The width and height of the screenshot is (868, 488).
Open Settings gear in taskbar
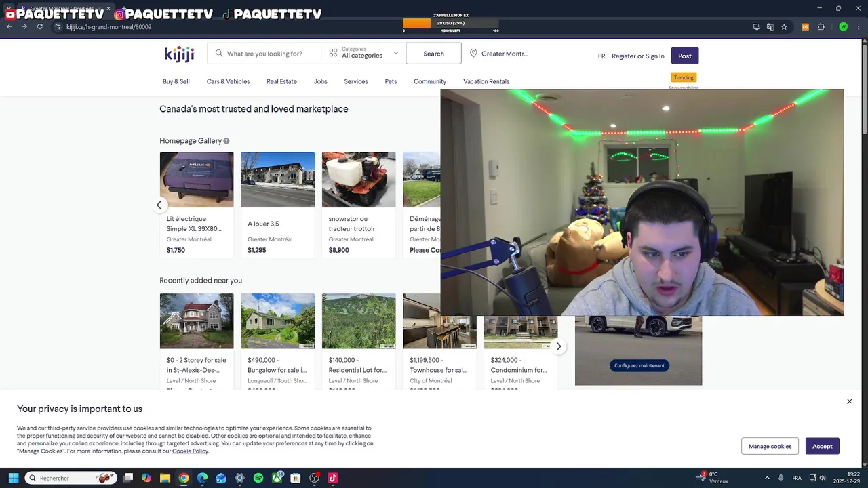pyautogui.click(x=239, y=478)
